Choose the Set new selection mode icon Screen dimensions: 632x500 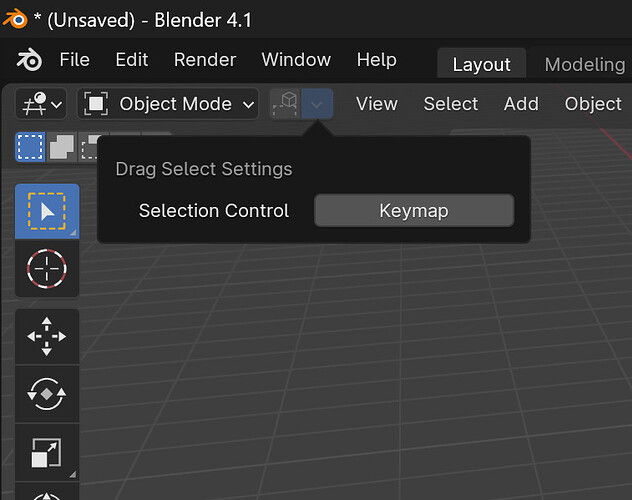30,147
